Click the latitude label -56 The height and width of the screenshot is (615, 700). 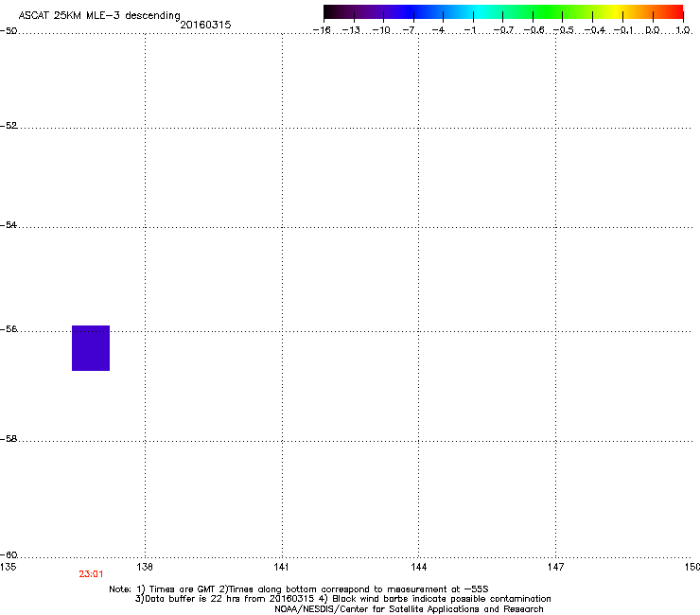[x=9, y=329]
